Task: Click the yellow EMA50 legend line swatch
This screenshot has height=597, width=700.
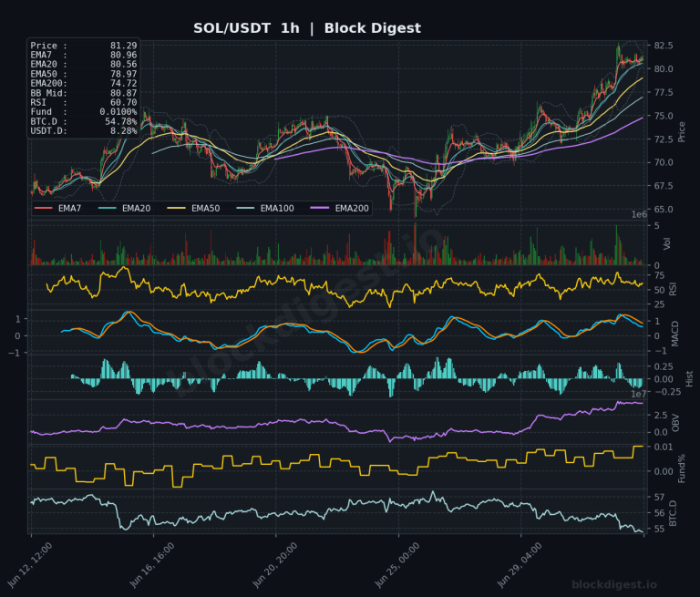Action: tap(176, 208)
